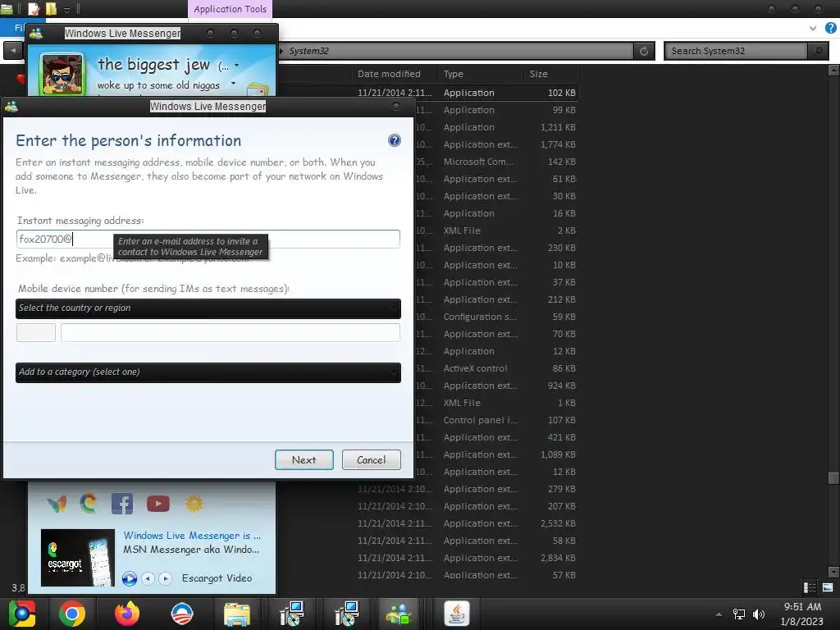The width and height of the screenshot is (840, 630).
Task: Open the Select the country or region dropdown
Action: pyautogui.click(x=208, y=308)
